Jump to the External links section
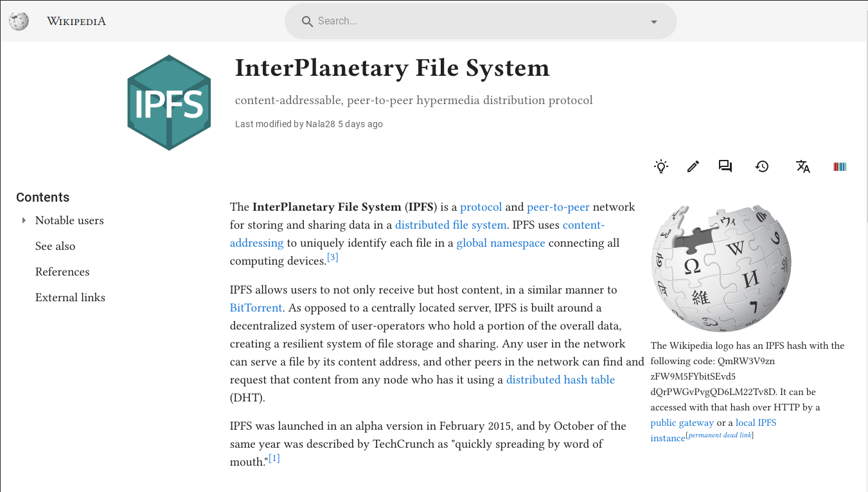This screenshot has height=492, width=868. (x=70, y=297)
